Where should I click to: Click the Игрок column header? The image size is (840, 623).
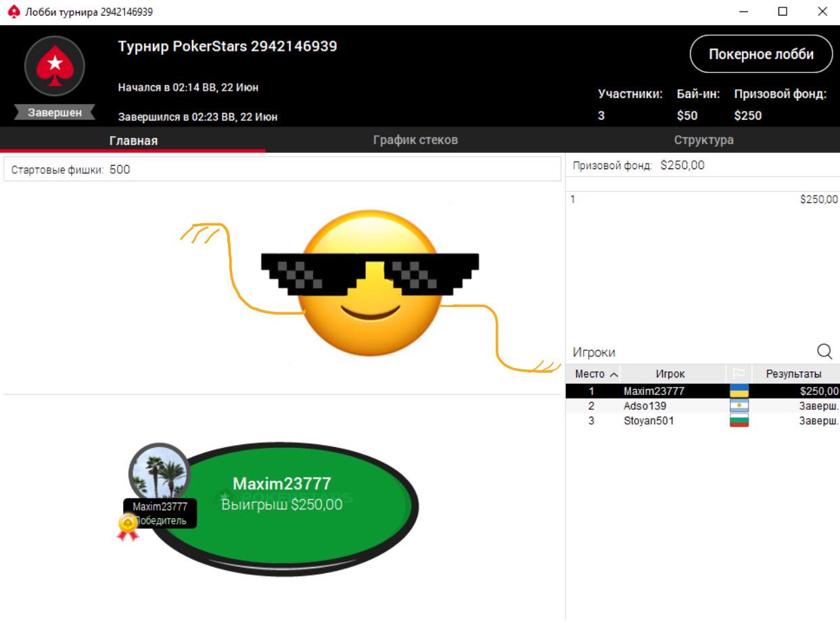pyautogui.click(x=670, y=374)
